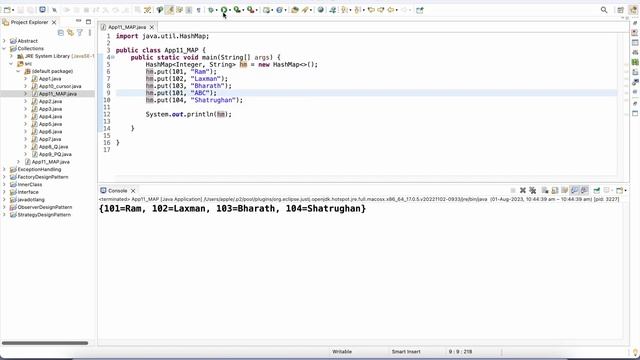This screenshot has height=360, width=640.
Task: Click the Smart Insert status entry
Action: pos(406,351)
